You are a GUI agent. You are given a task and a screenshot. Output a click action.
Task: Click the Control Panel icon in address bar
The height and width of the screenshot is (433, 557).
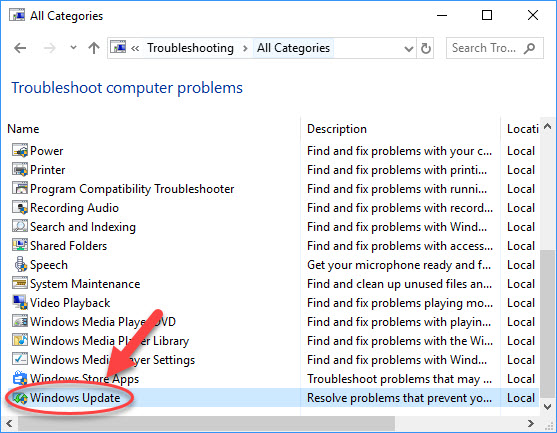point(118,47)
